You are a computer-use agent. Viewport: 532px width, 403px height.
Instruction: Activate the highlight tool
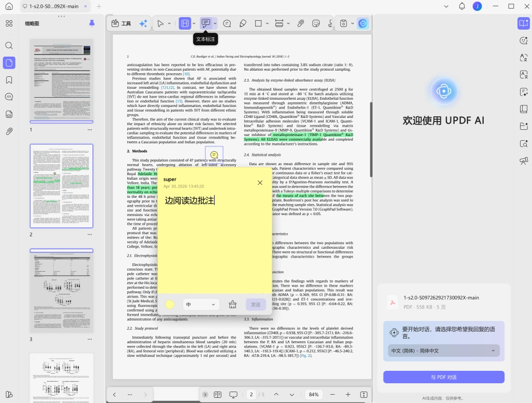[x=185, y=23]
